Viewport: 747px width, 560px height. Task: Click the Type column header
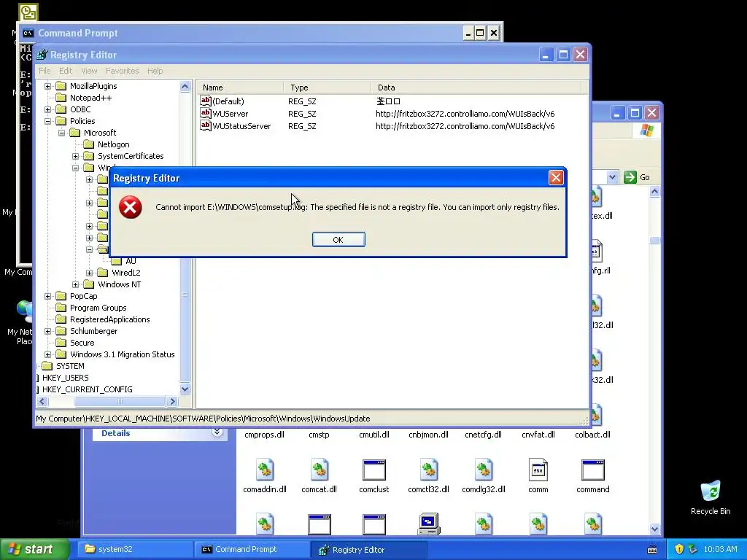tap(328, 87)
